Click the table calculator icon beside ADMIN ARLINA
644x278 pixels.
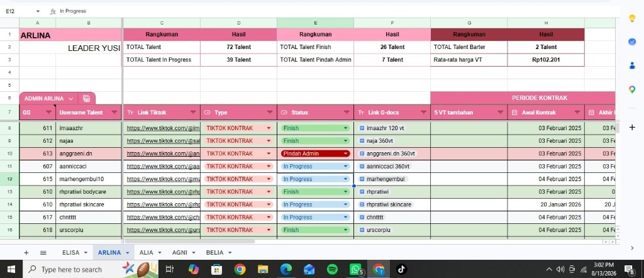point(86,99)
